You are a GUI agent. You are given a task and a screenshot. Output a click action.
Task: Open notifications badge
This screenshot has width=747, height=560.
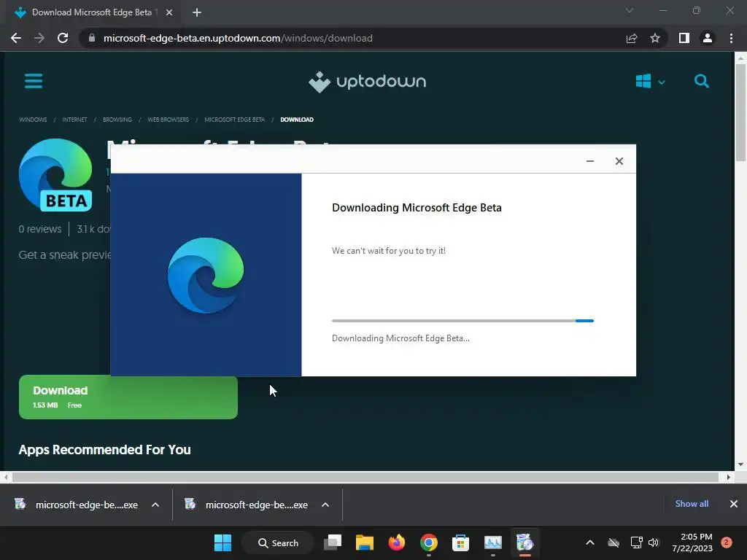pyautogui.click(x=727, y=542)
